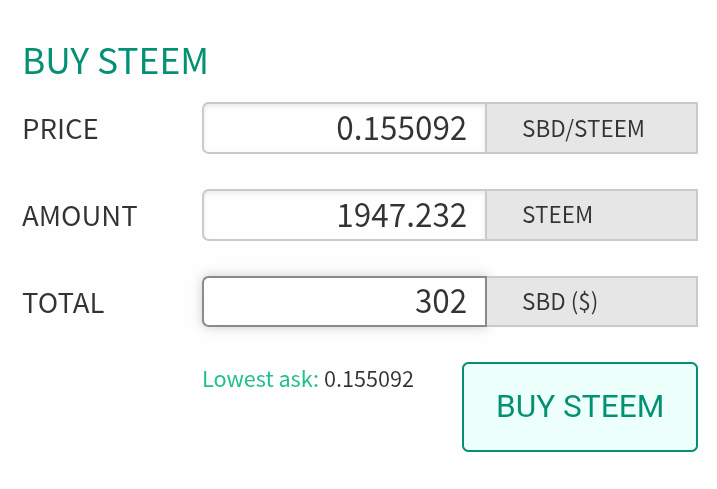Click the Lowest ask link
The image size is (717, 489).
(x=260, y=379)
